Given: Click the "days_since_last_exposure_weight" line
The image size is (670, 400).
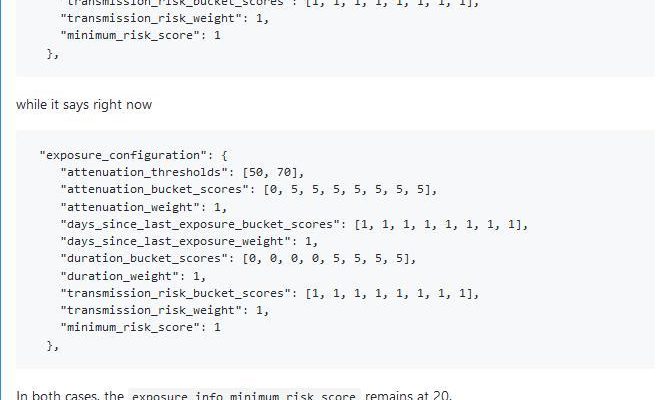Looking at the screenshot, I should click(189, 241).
